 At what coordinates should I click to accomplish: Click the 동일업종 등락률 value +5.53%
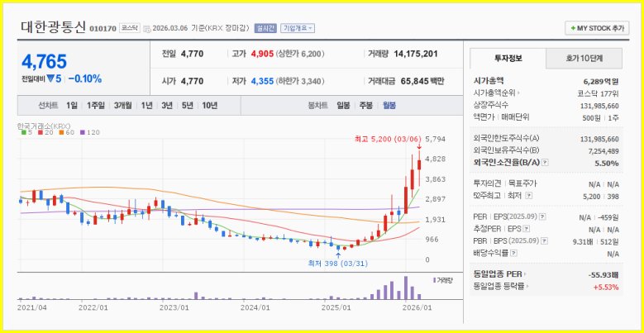[606, 287]
